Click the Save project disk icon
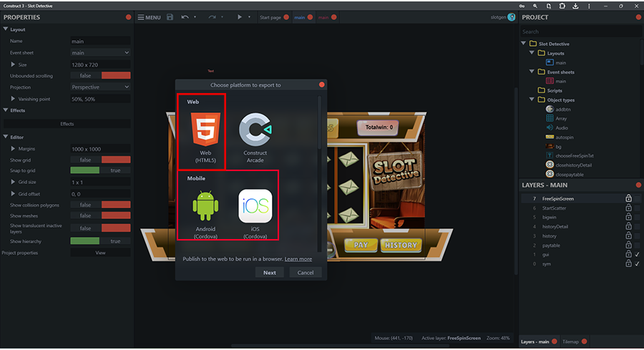Screen dimensions: 644x350 [x=170, y=17]
